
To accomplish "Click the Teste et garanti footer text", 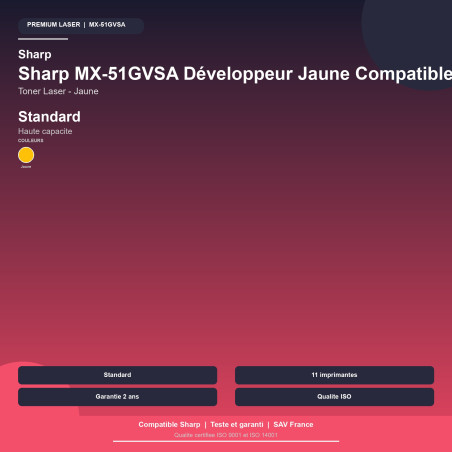I will 237,425.
